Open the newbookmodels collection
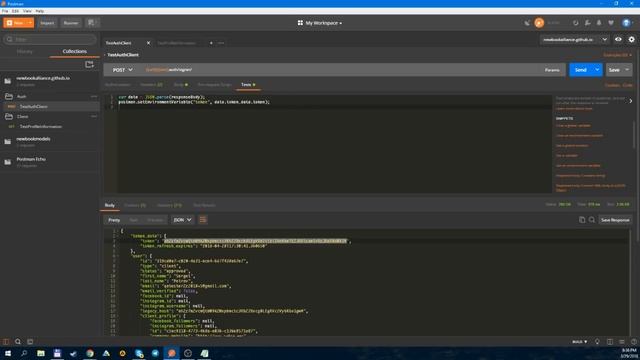This screenshot has height=360, width=640. (x=50, y=142)
